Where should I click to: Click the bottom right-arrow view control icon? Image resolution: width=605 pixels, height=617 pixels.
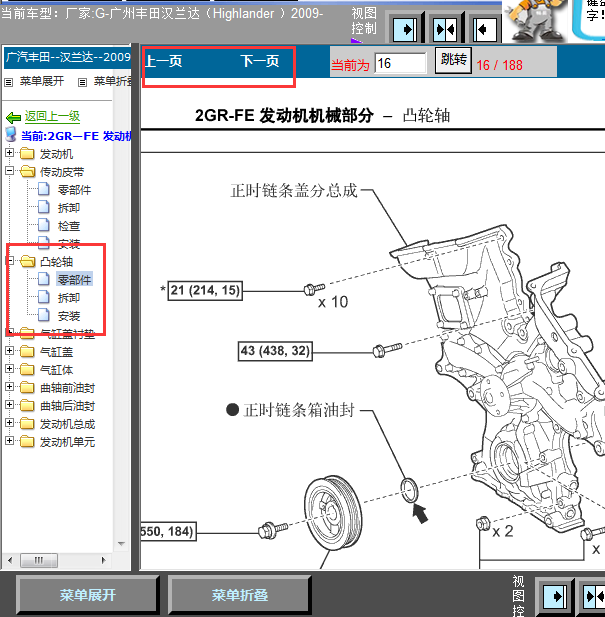555,596
